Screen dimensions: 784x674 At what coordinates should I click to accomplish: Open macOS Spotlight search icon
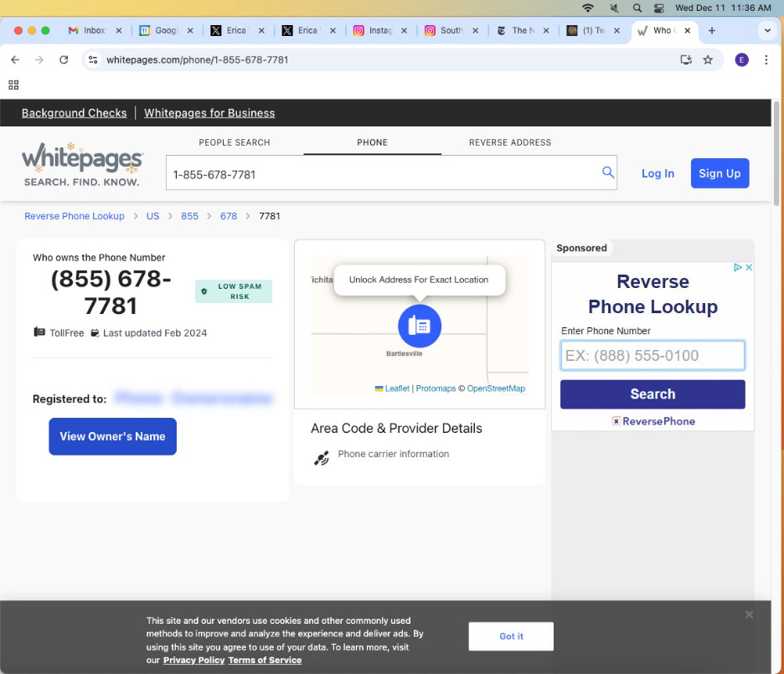(x=637, y=8)
